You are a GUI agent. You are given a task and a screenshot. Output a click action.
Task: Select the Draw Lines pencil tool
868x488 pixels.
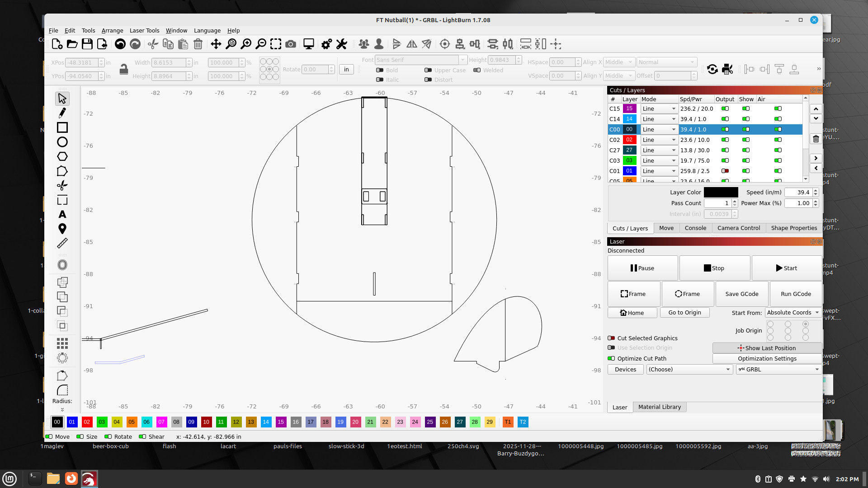[62, 113]
